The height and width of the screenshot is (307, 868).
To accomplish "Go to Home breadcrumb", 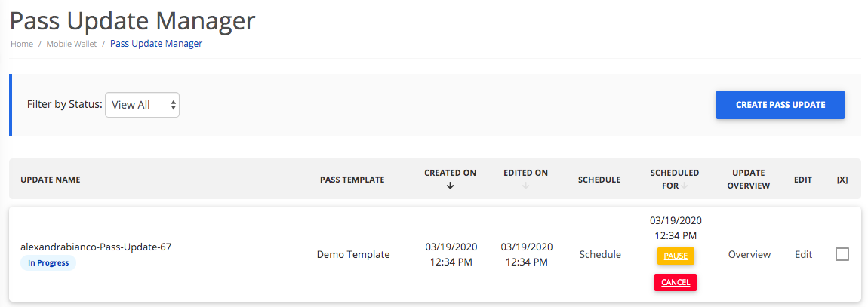I will click(x=22, y=44).
